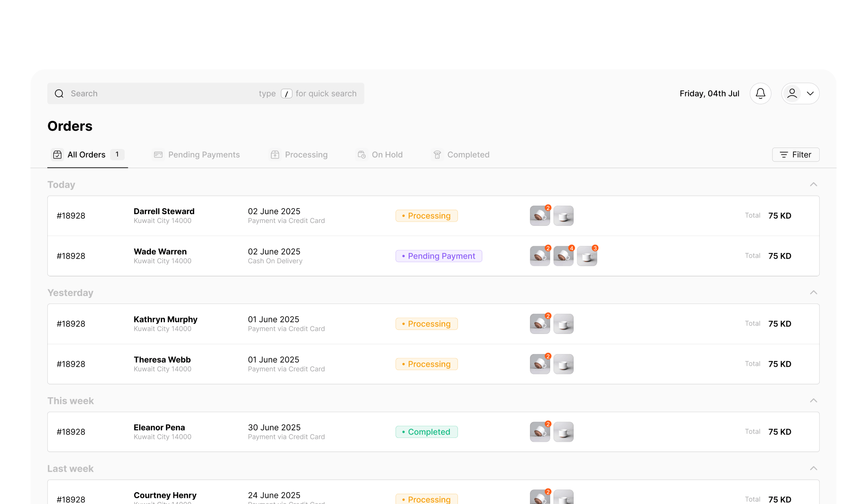867x504 pixels.
Task: Select customer name Kathryn Murphy
Action: pos(165,319)
